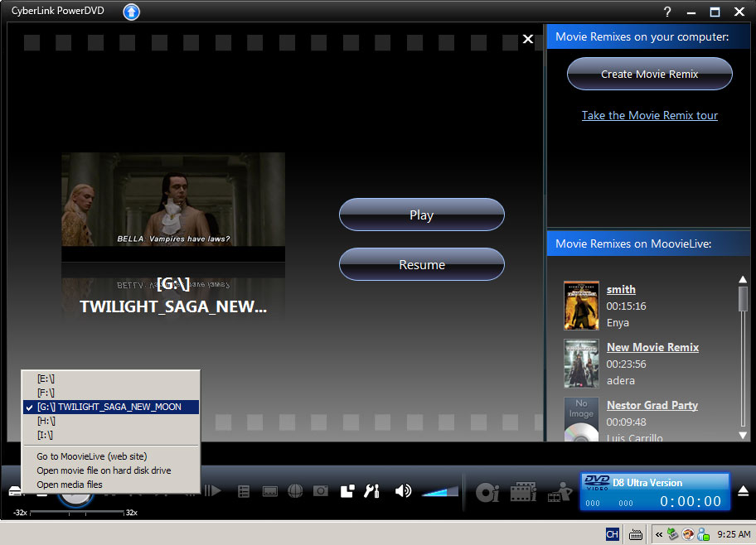This screenshot has height=545, width=756.
Task: Open the disc source selector
Action: 15,490
